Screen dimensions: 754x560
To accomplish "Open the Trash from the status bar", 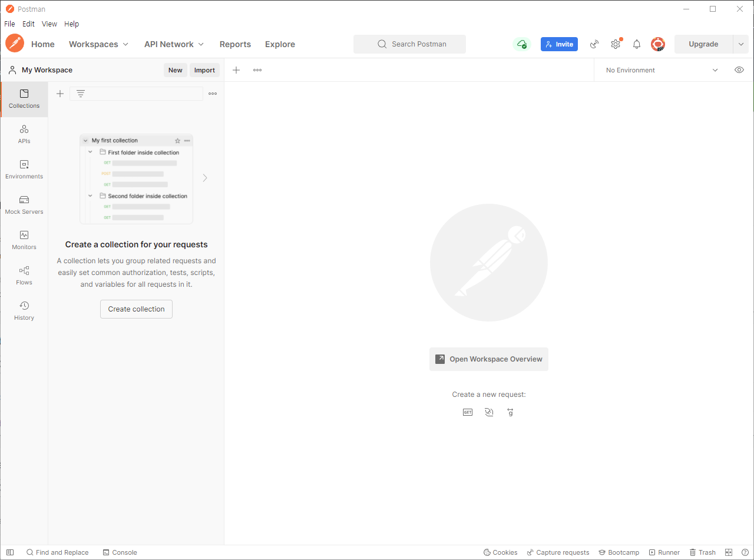I will click(702, 552).
